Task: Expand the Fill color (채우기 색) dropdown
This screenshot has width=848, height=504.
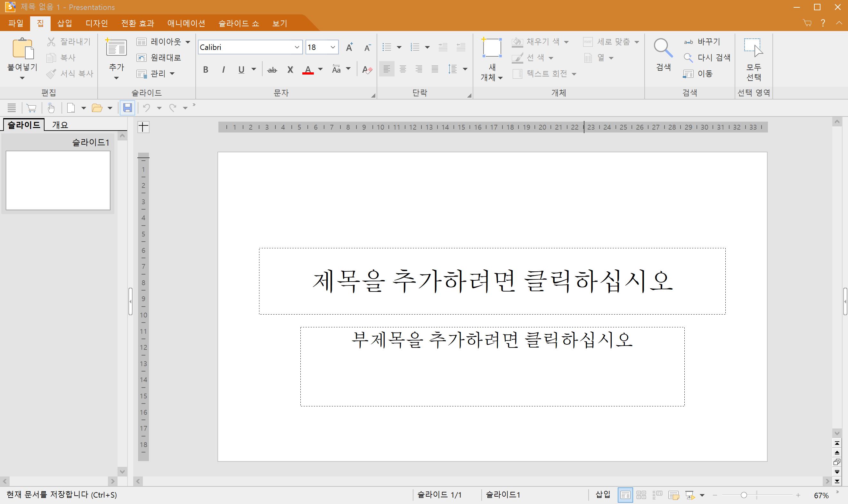Action: pos(566,42)
